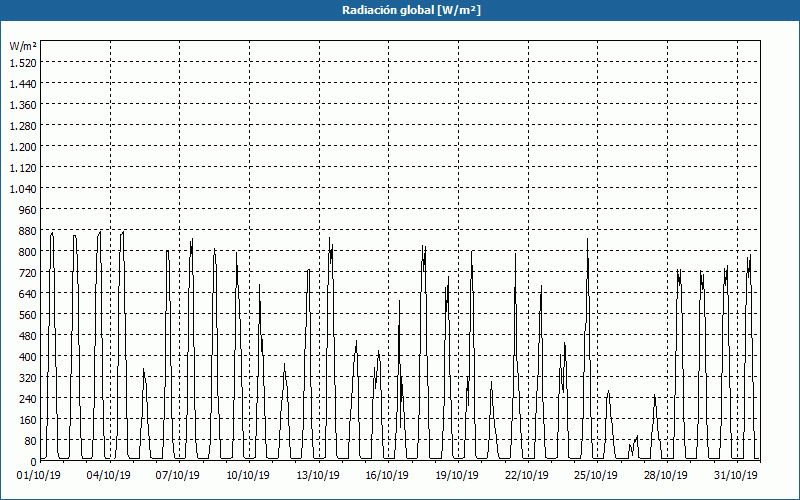The width and height of the screenshot is (800, 500).
Task: Click the x-axis date '10/10/19'
Action: pos(248,476)
